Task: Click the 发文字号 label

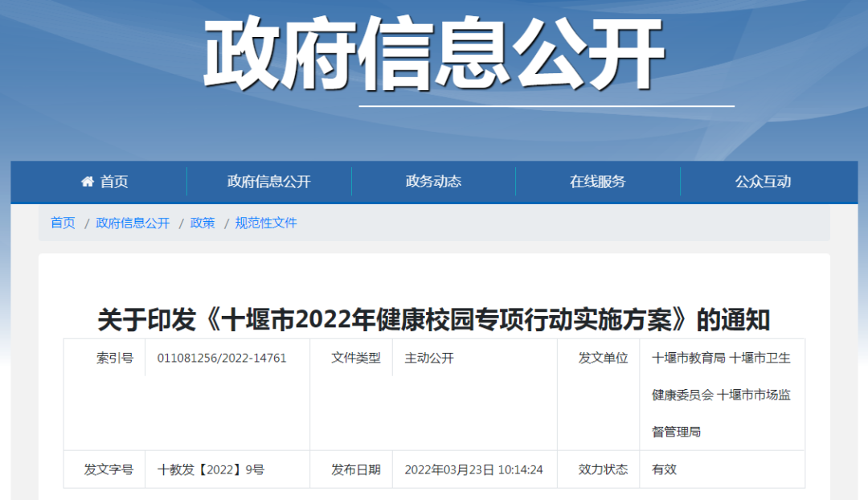Action: (108, 469)
